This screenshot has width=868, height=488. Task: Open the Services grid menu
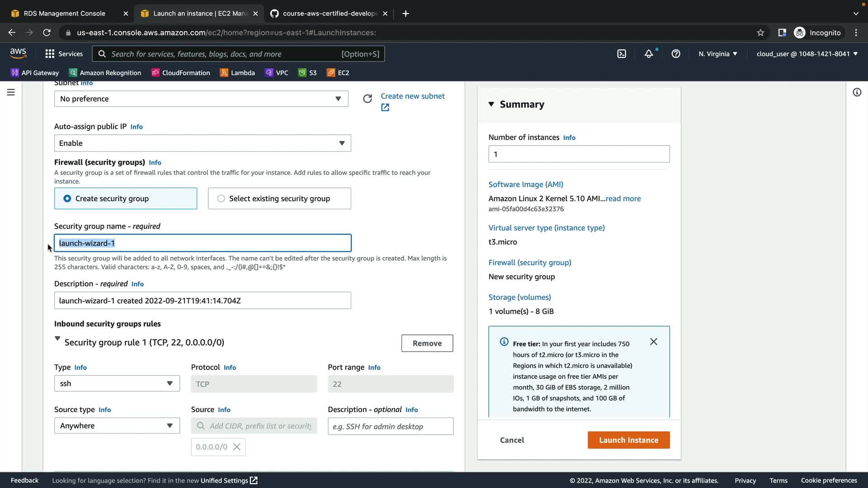tap(64, 54)
